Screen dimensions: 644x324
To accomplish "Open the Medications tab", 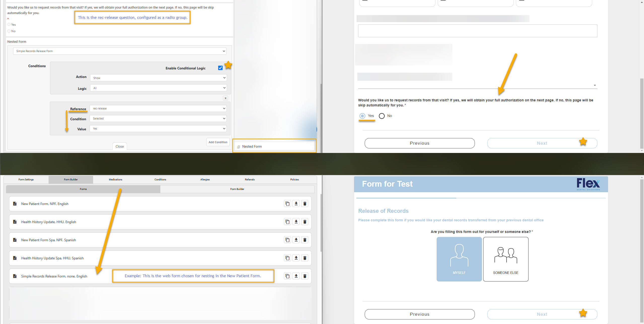I will (x=116, y=180).
